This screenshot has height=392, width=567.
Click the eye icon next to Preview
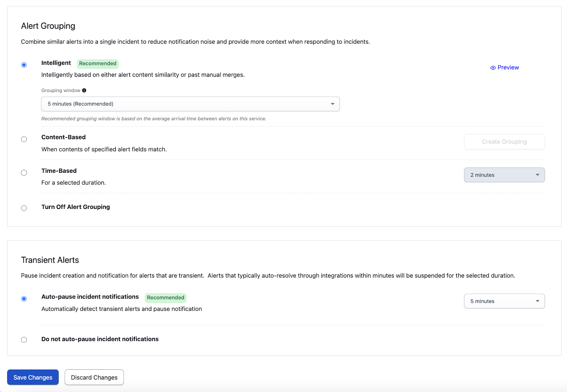pos(493,68)
